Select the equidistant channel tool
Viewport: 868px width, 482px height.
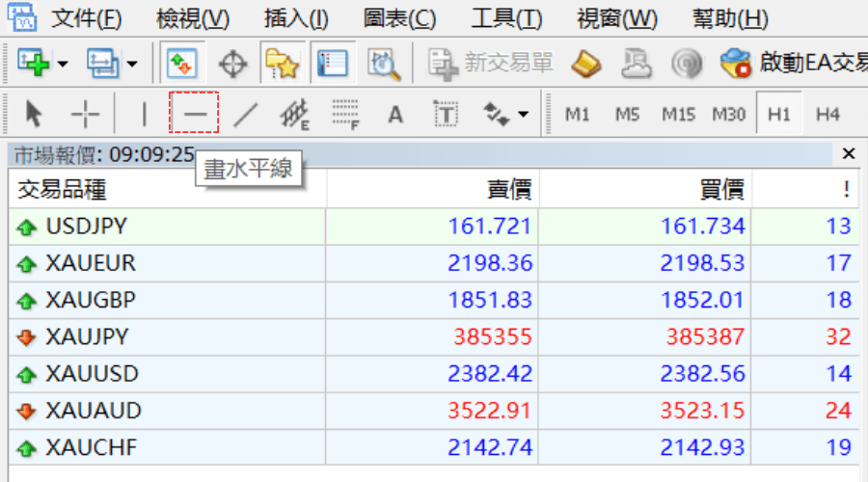pyautogui.click(x=294, y=115)
